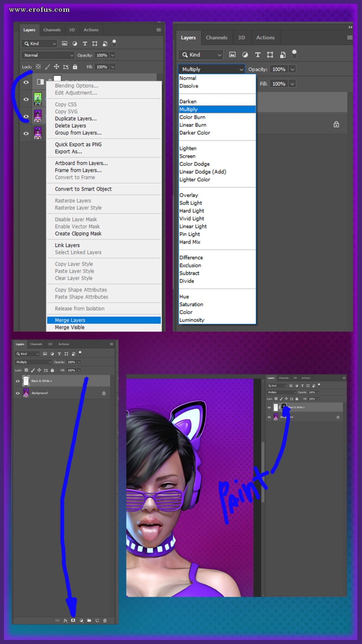Select Overlay in the blend mode list
The height and width of the screenshot is (644, 362).
[x=189, y=195]
